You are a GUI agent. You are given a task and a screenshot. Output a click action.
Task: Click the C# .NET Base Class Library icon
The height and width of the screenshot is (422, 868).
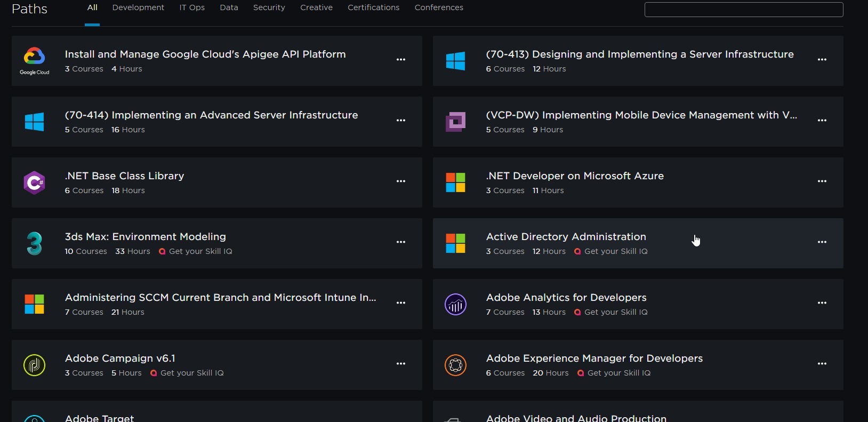[x=35, y=182]
